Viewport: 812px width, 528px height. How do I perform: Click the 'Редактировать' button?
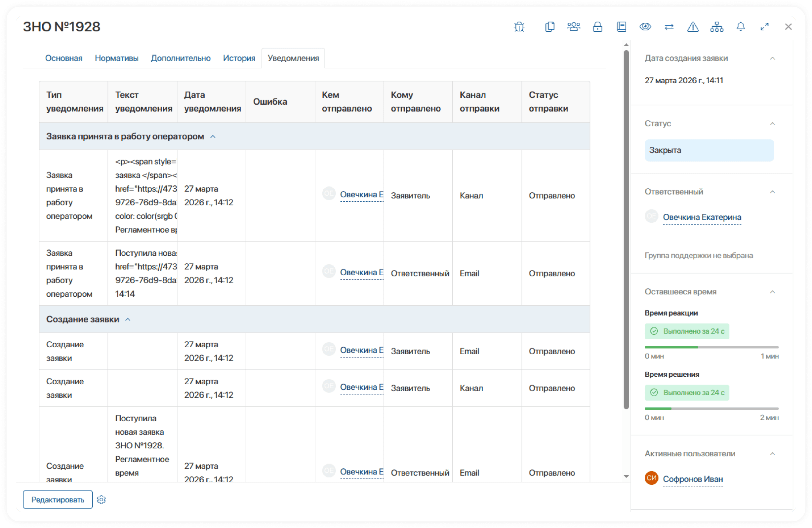tap(58, 500)
